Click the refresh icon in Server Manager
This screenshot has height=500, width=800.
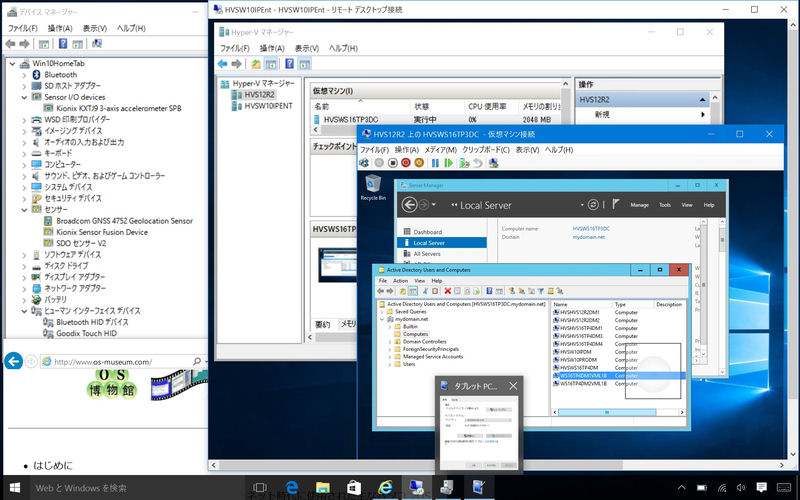[x=593, y=204]
